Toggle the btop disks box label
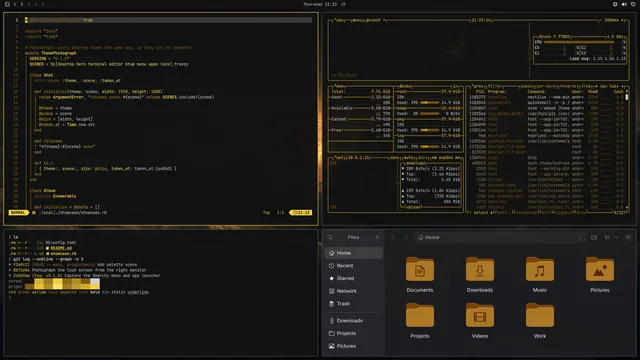640x360 pixels. click(406, 86)
